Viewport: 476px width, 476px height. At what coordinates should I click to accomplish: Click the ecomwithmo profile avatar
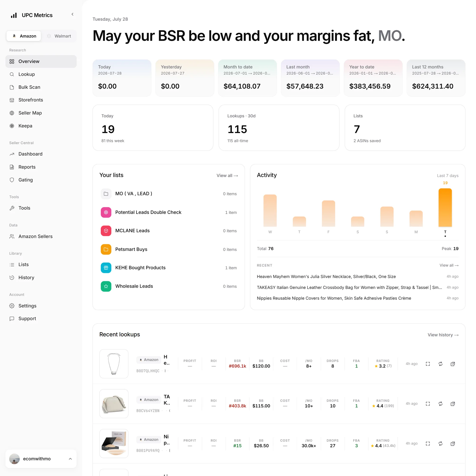pos(15,459)
